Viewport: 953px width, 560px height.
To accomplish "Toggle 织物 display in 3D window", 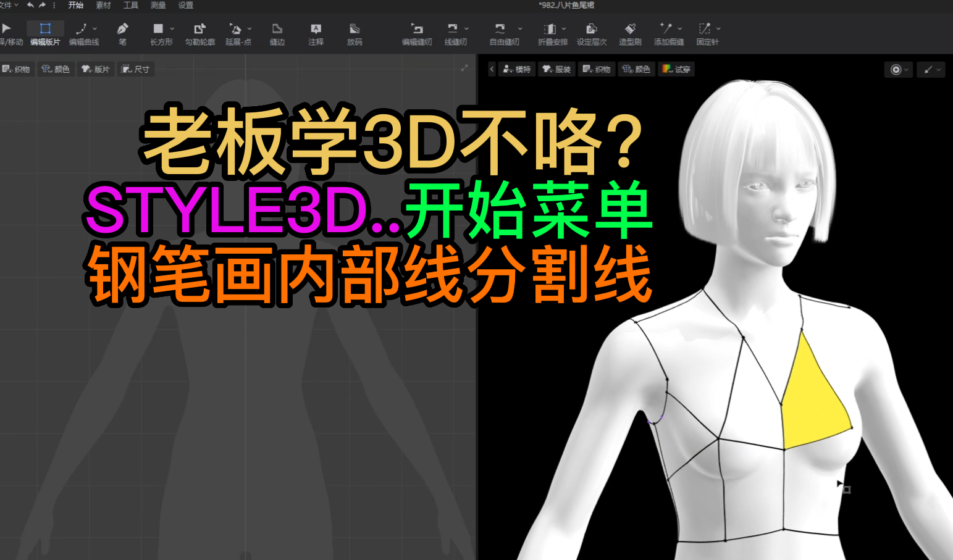I will 597,69.
